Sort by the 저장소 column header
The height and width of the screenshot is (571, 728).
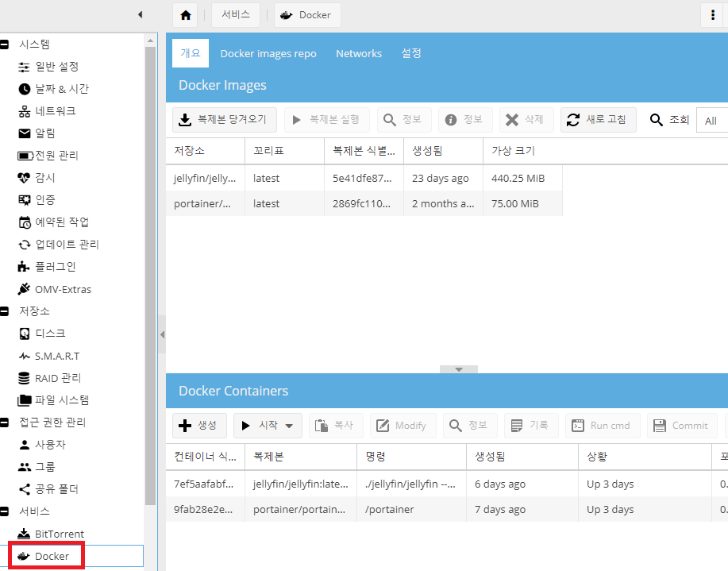pyautogui.click(x=205, y=151)
